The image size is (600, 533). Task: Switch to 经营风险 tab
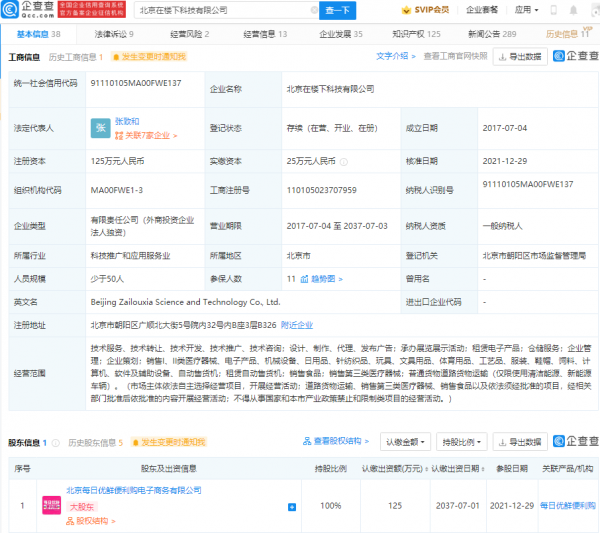(x=189, y=34)
